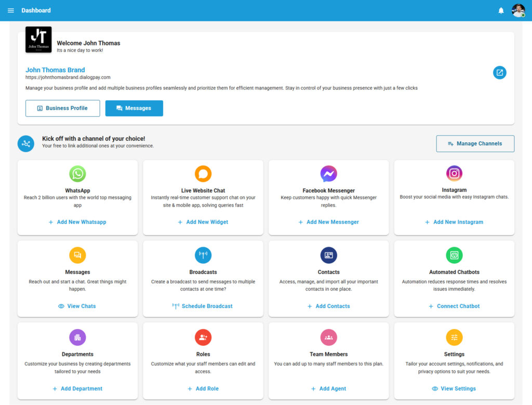Image resolution: width=532 pixels, height=405 pixels.
Task: Open the hamburger navigation menu
Action: [x=11, y=10]
